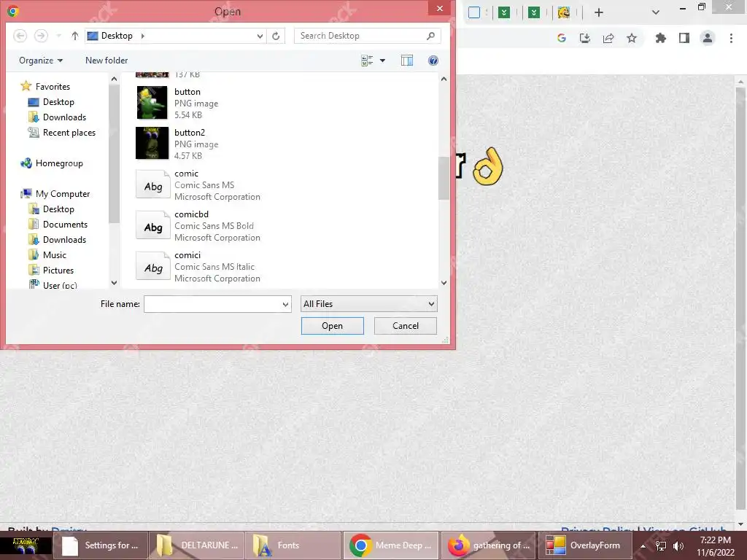This screenshot has width=747, height=560.
Task: Click the Open button
Action: 332,326
